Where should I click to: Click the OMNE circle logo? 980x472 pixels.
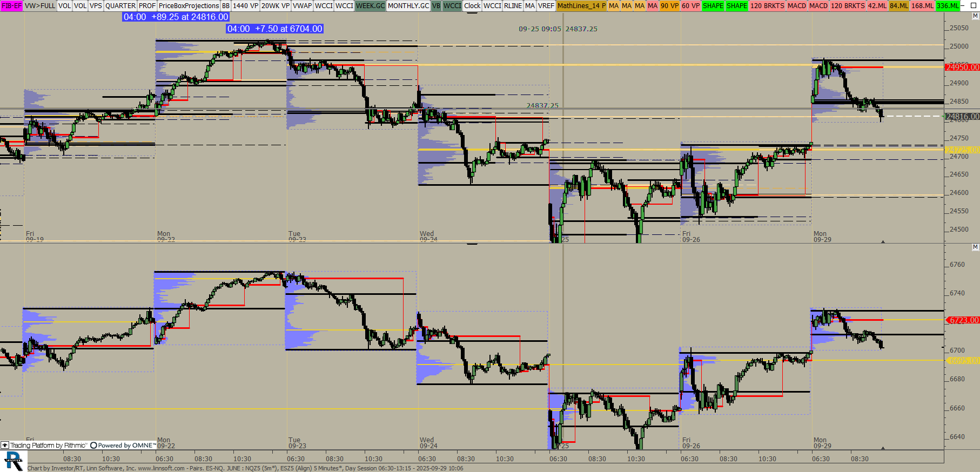tap(93, 446)
